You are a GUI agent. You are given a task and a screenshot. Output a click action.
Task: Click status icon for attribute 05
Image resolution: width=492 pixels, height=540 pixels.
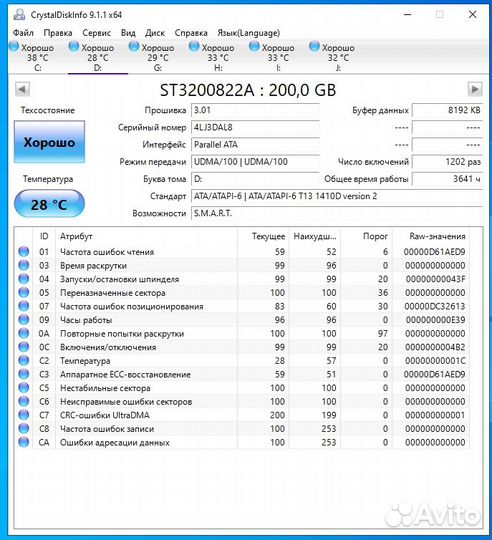24,292
